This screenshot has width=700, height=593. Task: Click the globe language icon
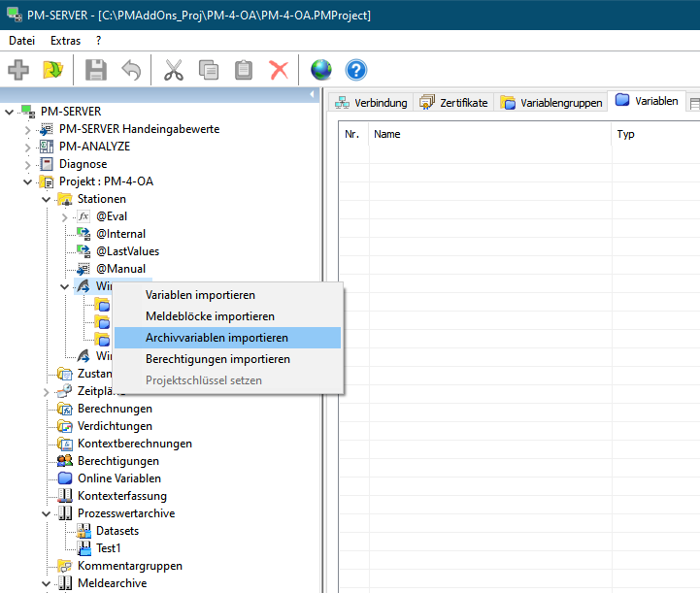321,70
